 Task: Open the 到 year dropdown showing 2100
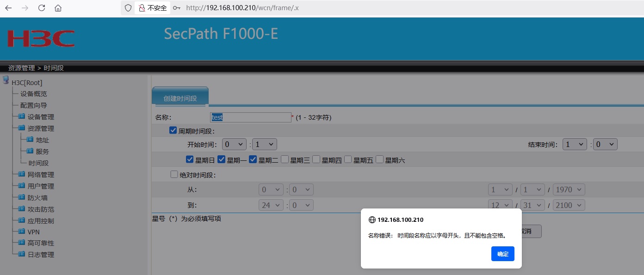pos(569,205)
